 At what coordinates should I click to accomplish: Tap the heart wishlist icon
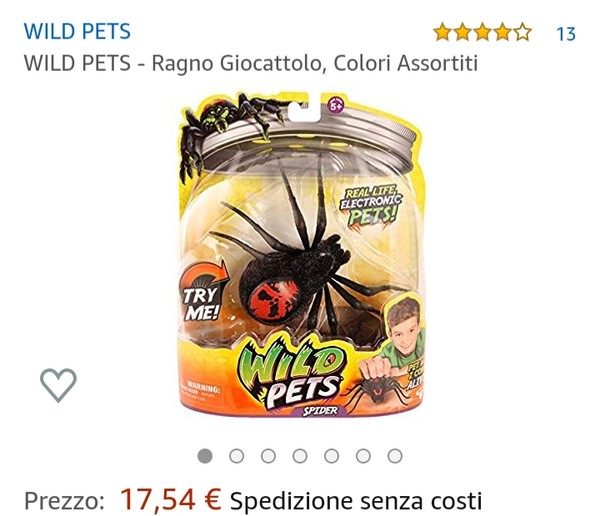pyautogui.click(x=58, y=385)
